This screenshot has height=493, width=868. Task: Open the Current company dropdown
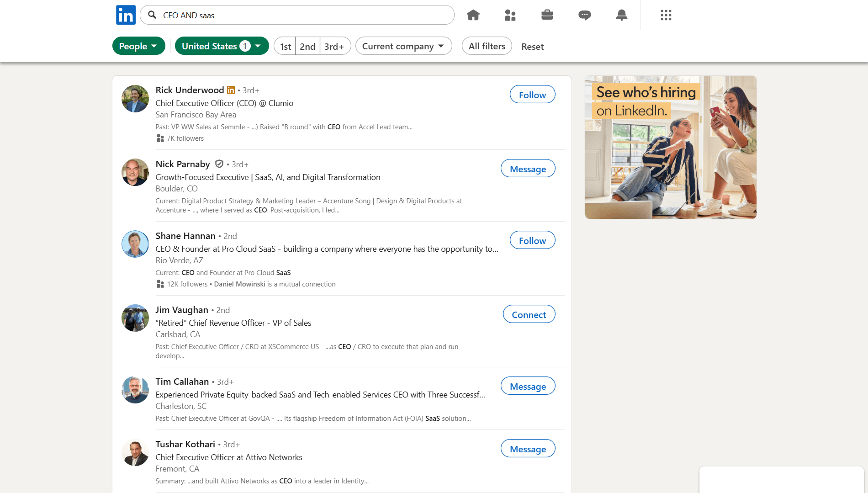click(x=403, y=46)
